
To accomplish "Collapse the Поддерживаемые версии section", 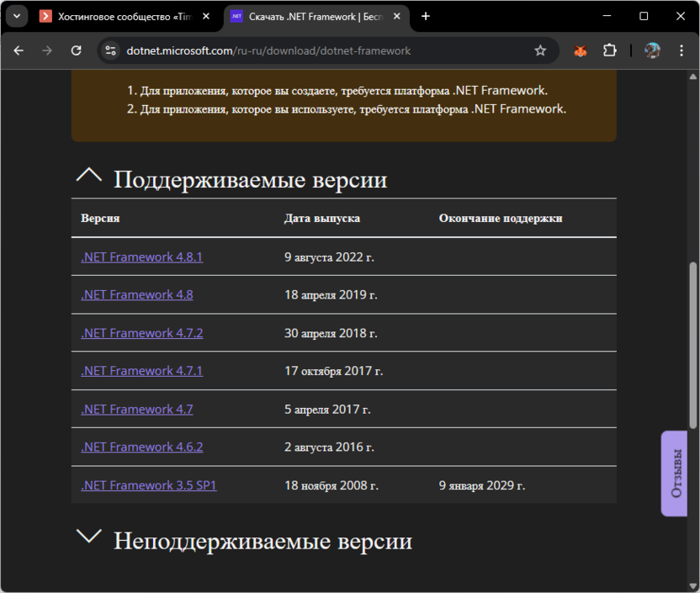I will pos(88,176).
